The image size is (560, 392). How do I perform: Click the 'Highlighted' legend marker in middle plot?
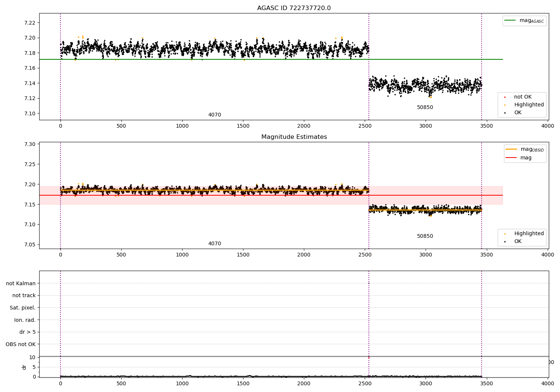505,234
